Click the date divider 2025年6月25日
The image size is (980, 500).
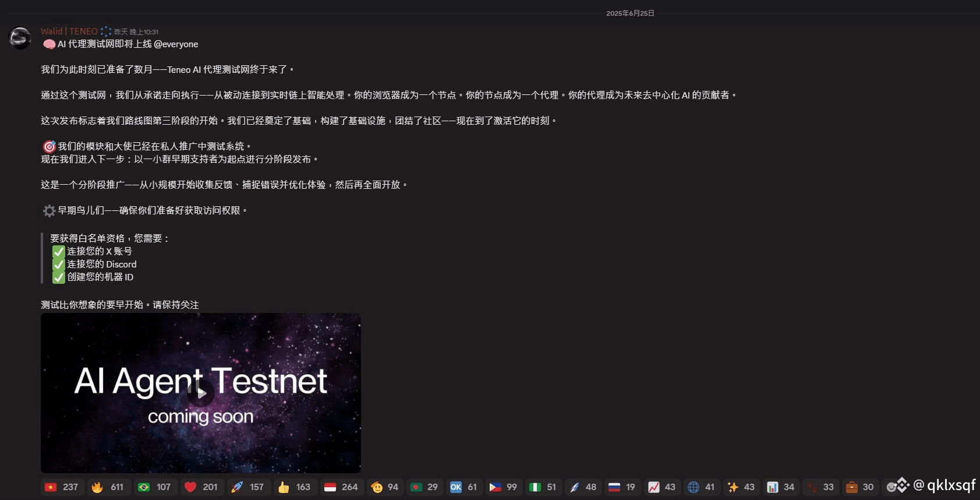630,13
